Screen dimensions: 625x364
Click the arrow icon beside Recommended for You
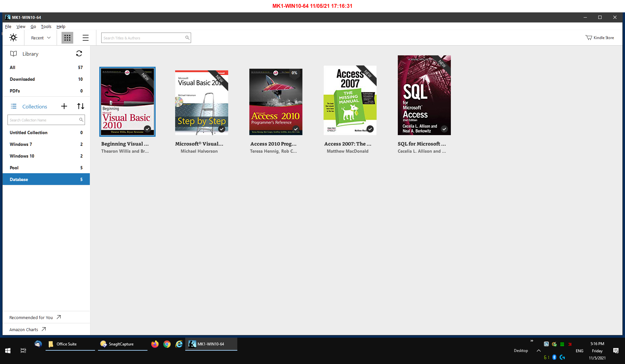pyautogui.click(x=59, y=317)
